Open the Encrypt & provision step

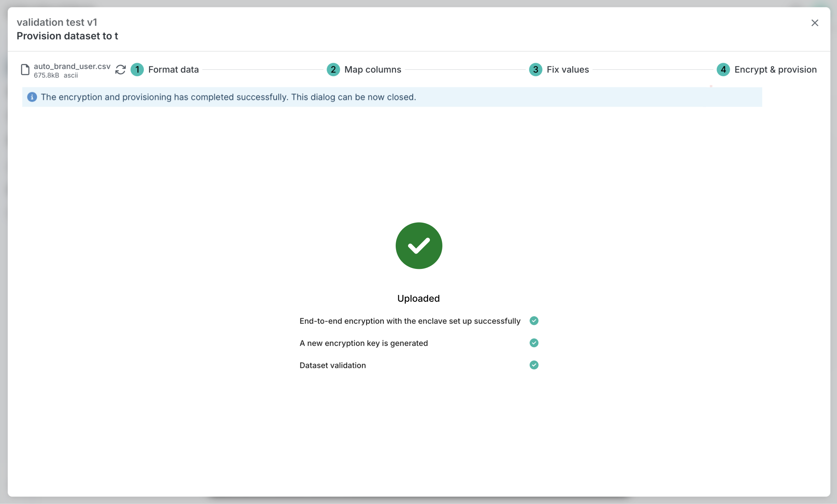point(775,69)
